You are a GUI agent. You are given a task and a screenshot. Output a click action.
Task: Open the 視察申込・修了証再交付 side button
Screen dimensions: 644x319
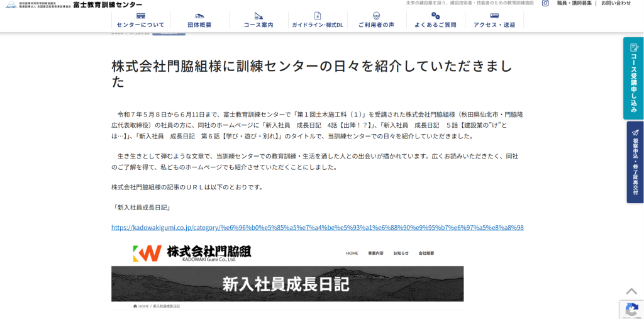[x=635, y=162]
